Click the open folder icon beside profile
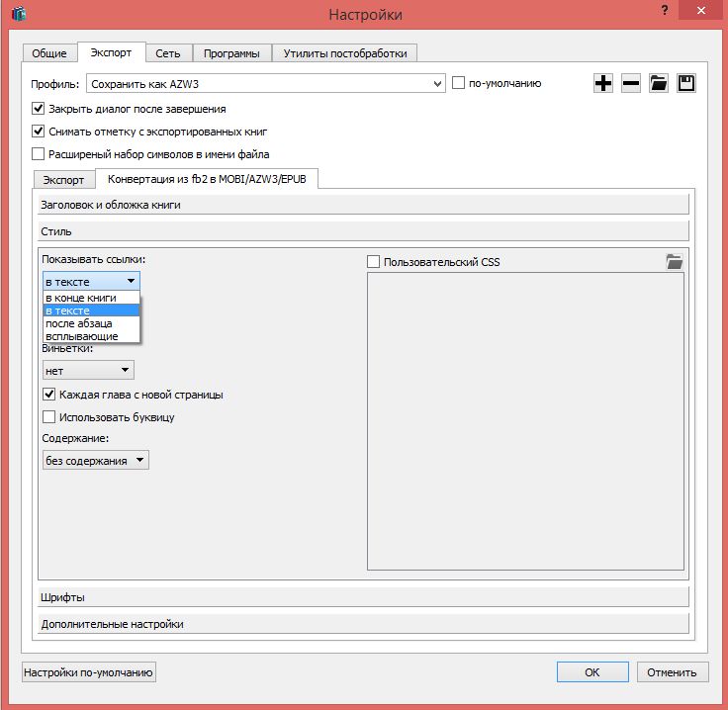The image size is (728, 710). click(659, 84)
